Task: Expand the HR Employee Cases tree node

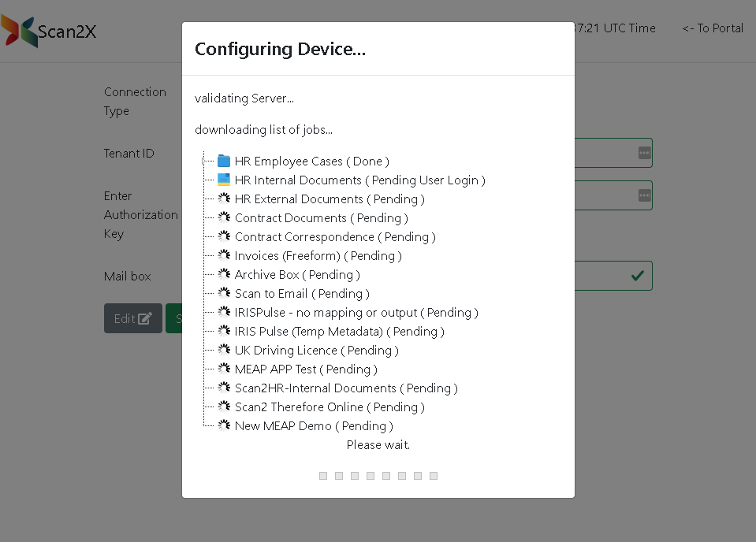Action: [x=203, y=161]
